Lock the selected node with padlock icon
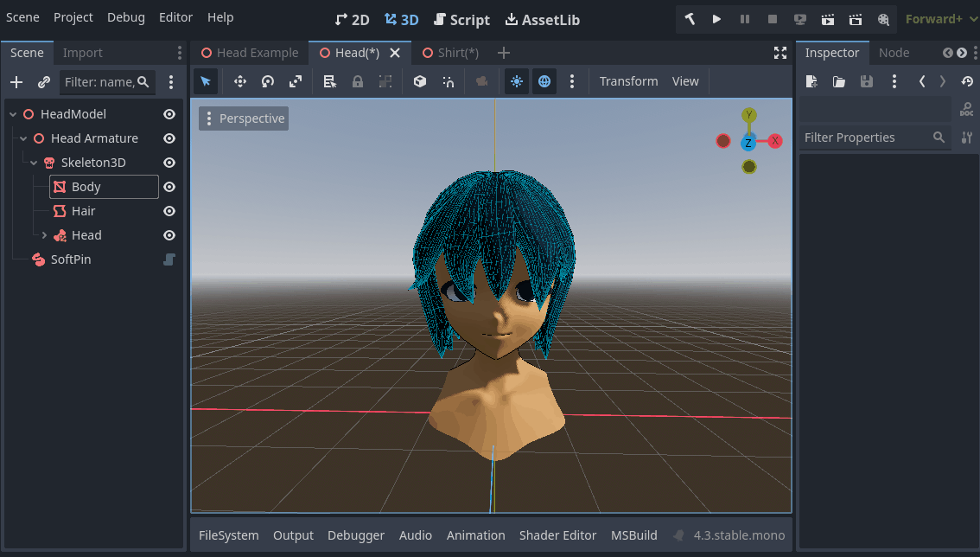The height and width of the screenshot is (557, 980). (358, 81)
